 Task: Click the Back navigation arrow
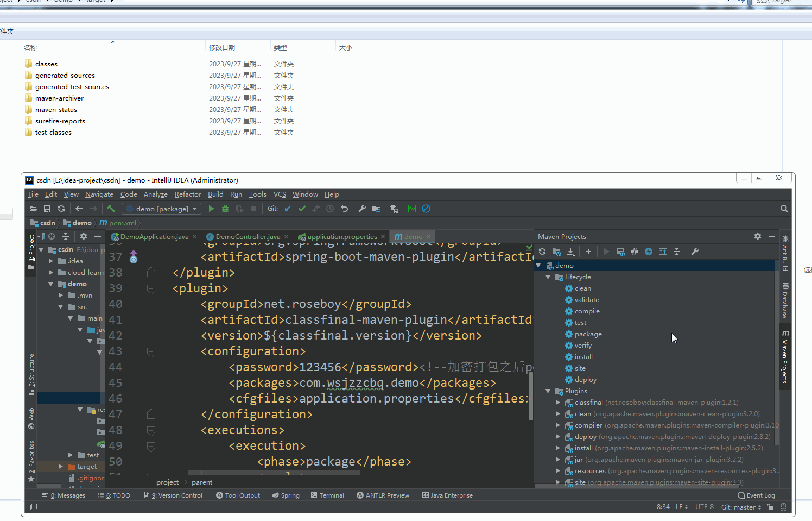coord(79,209)
